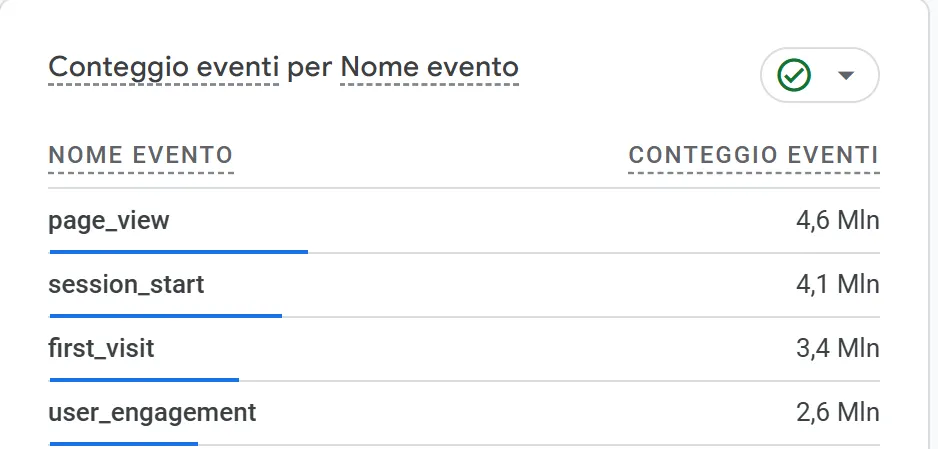The image size is (938, 449).
Task: Click the 'NOME EVENTO' column header
Action: [141, 155]
